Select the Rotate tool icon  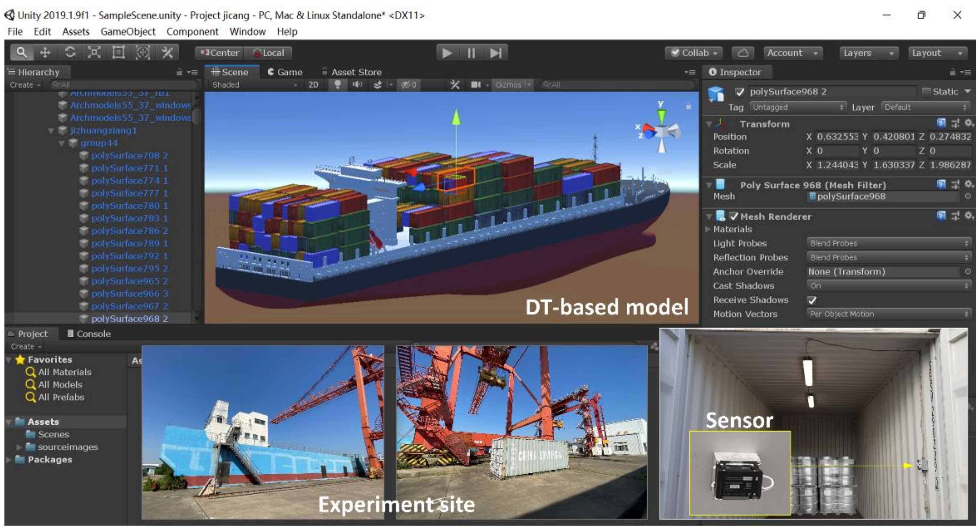(x=70, y=53)
